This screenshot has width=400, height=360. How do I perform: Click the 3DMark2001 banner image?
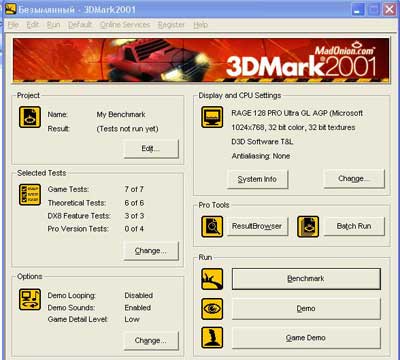[x=201, y=60]
